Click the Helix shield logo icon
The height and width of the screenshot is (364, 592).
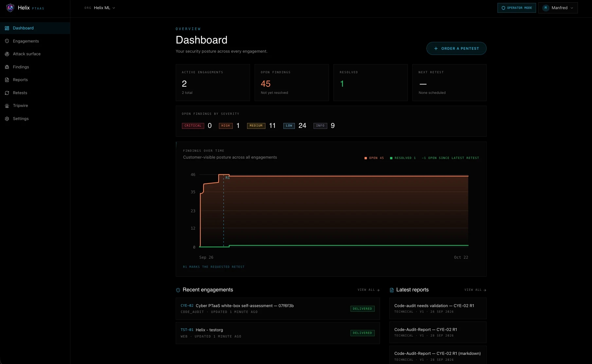coord(10,8)
